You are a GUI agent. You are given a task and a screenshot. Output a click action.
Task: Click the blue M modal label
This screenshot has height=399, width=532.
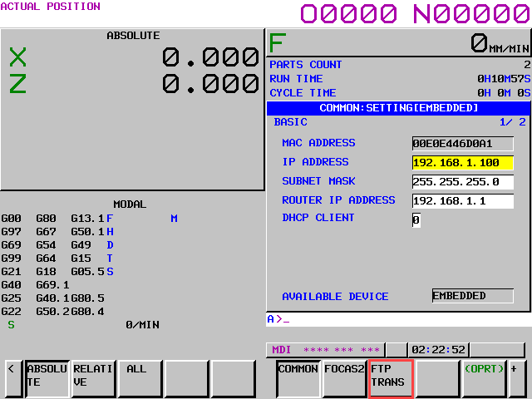pyautogui.click(x=174, y=218)
